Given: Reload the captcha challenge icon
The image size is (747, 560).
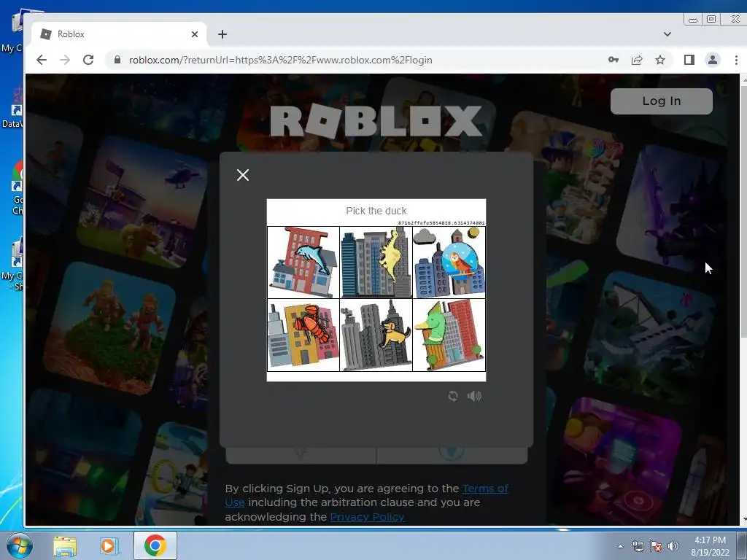Looking at the screenshot, I should coord(453,396).
